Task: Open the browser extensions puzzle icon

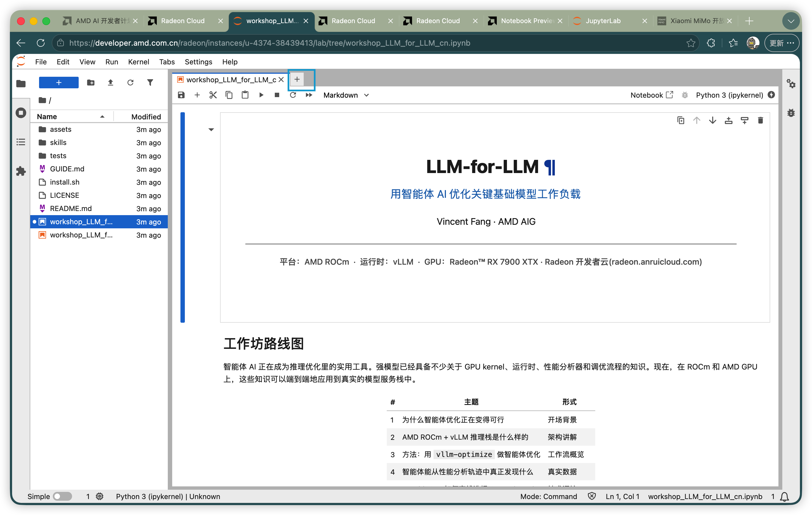Action: (x=711, y=43)
